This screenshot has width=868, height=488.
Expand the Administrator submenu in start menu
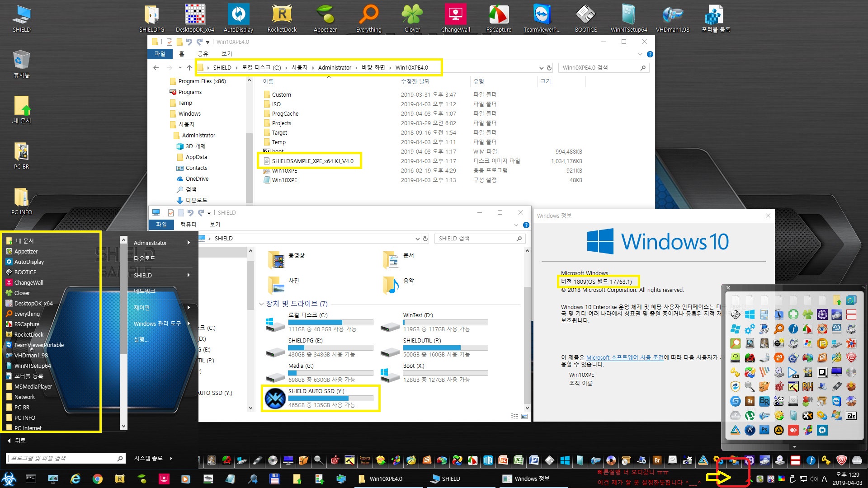point(189,243)
